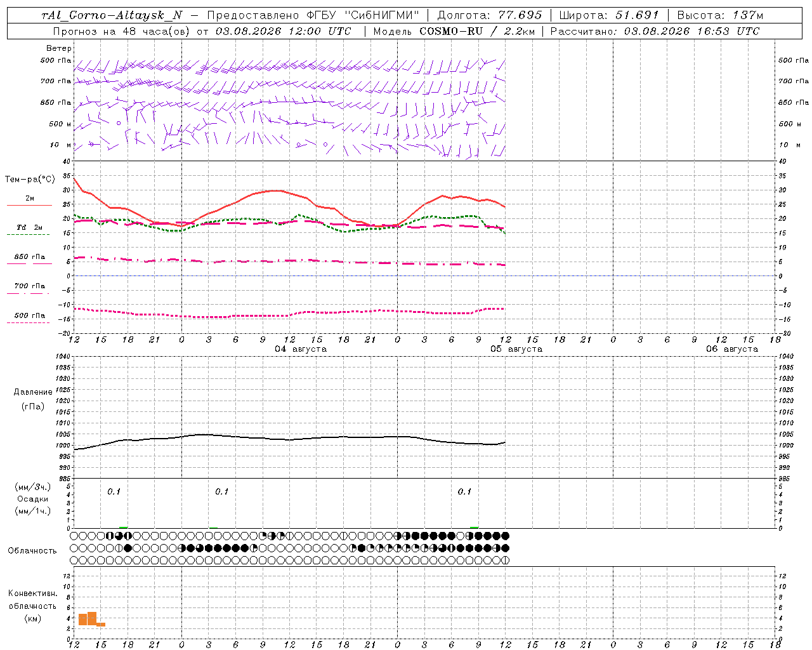Image resolution: width=812 pixels, height=650 pixels.
Task: Click the Высота: 137м header field
Action: (720, 15)
